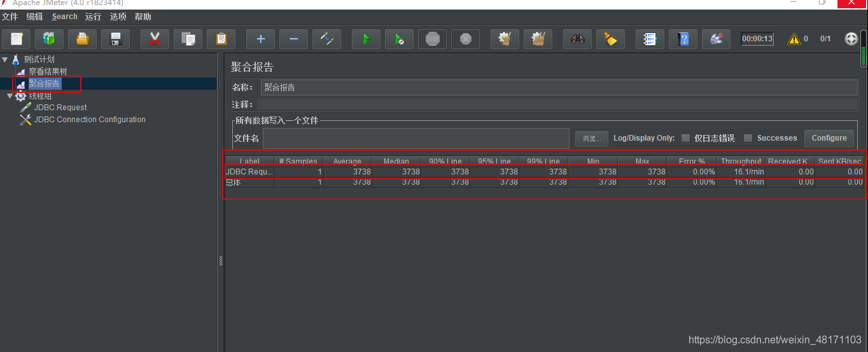Click the Max column header
The width and height of the screenshot is (868, 352).
642,161
